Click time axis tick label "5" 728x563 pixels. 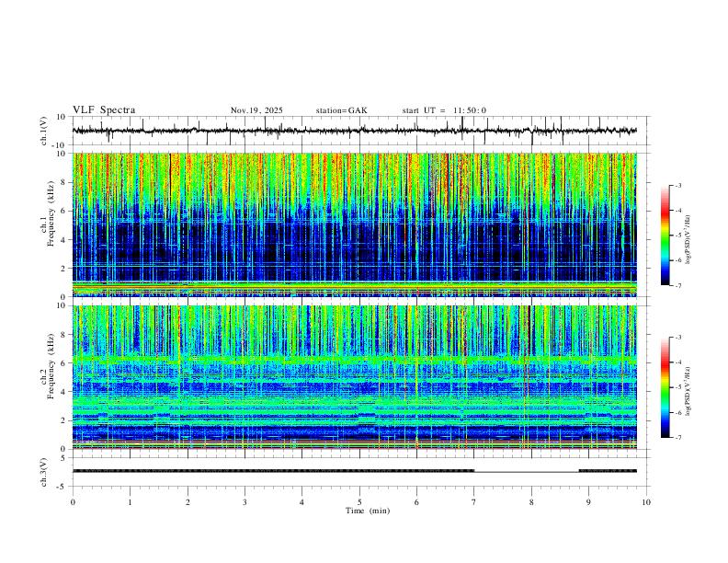[x=359, y=502]
